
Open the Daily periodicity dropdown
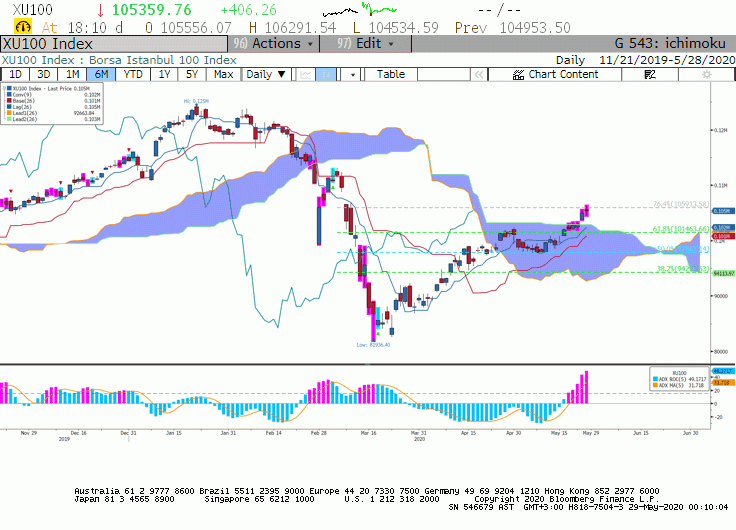tap(266, 74)
